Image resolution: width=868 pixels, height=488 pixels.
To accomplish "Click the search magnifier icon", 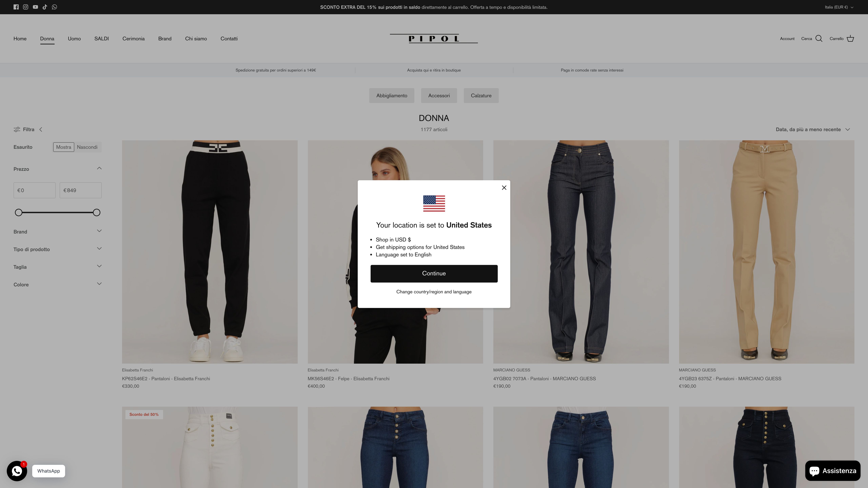I will click(x=819, y=39).
